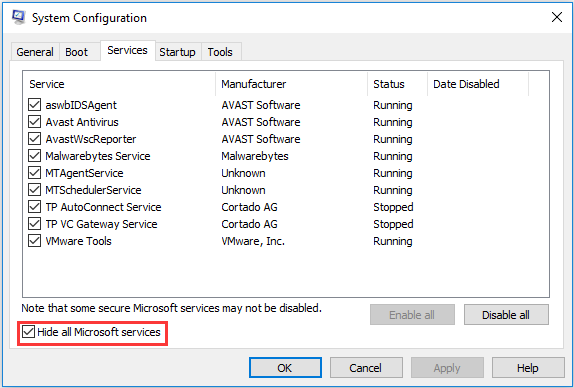Toggle the MTAgentService checkbox
Screen dimensions: 574x388
(34, 173)
